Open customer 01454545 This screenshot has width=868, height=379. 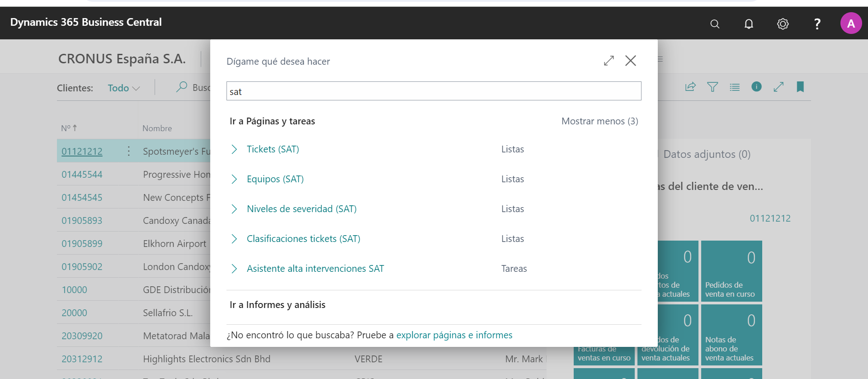[82, 198]
